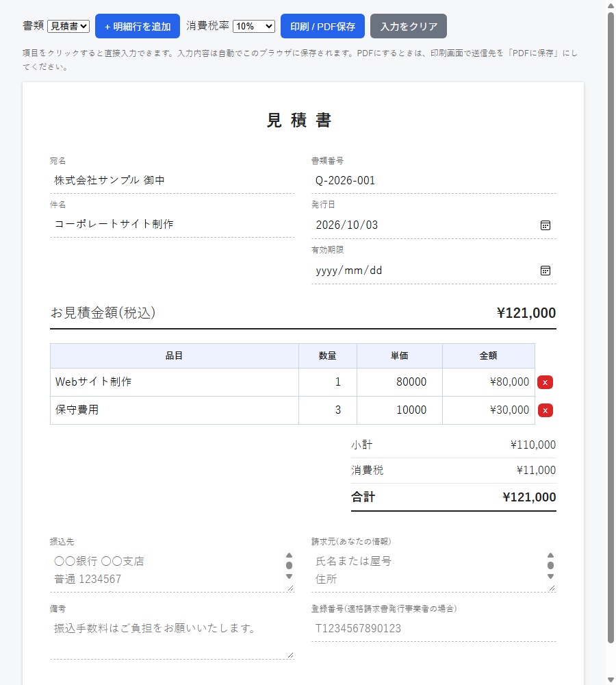Click the 入力をクリア button

(409, 26)
